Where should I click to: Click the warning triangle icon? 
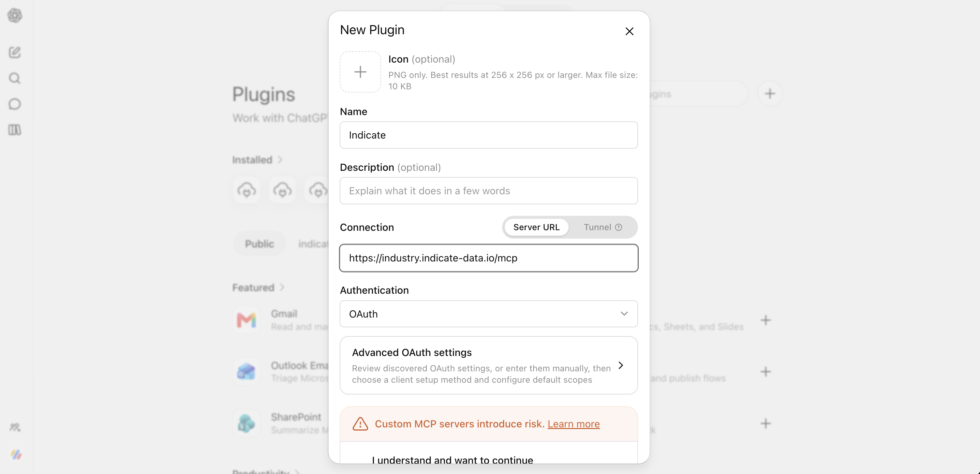[360, 424]
